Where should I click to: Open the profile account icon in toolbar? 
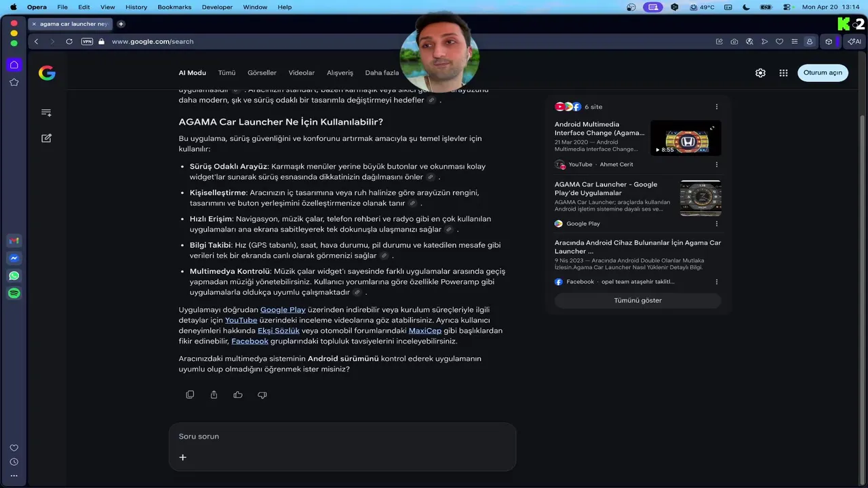click(809, 41)
